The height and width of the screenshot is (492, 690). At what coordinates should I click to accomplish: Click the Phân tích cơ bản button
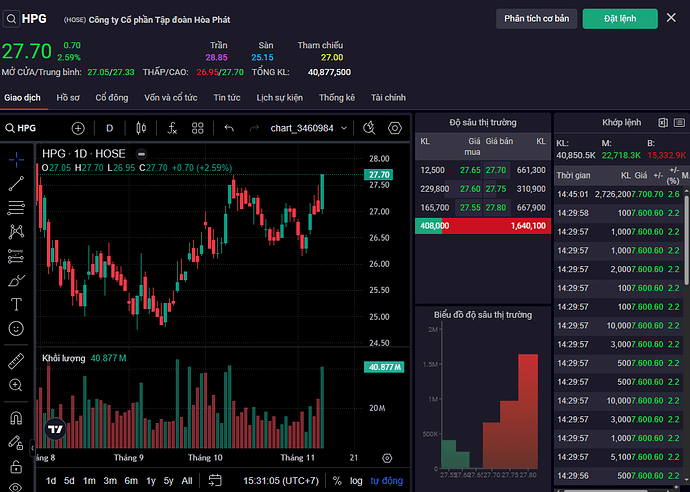(x=536, y=19)
